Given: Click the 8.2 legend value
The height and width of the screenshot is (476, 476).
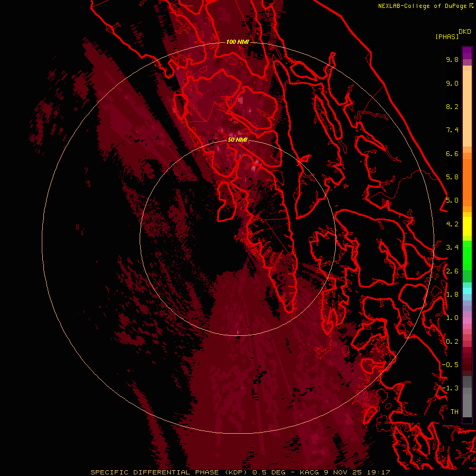Looking at the screenshot, I should 452,106.
